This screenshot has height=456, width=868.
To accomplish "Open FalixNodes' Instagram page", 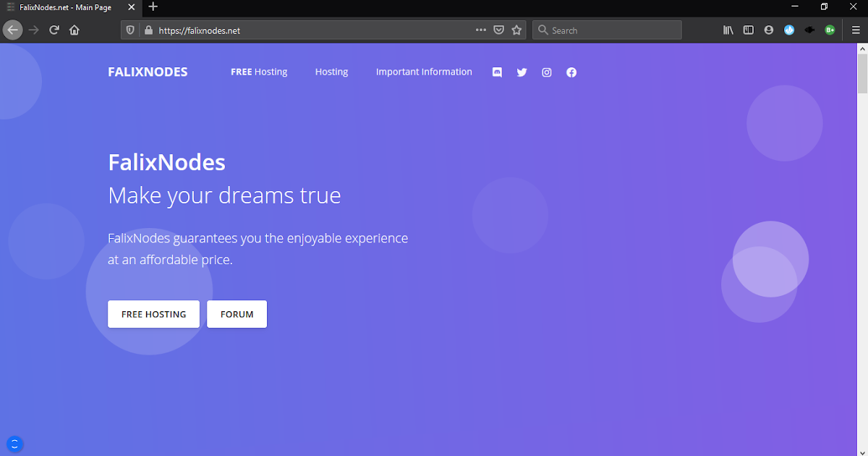I will (x=546, y=72).
